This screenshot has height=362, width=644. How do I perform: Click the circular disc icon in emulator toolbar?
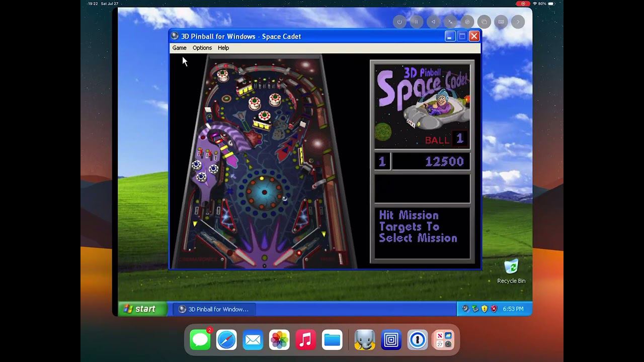click(x=467, y=22)
